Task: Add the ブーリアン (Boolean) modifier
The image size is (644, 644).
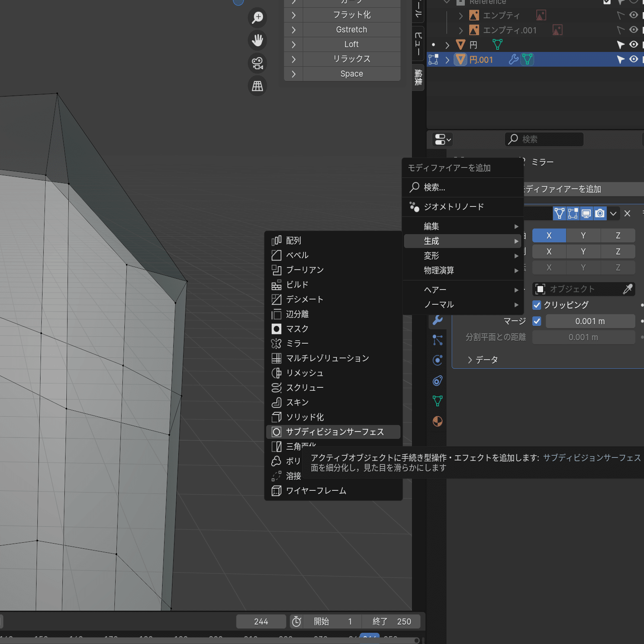Action: pyautogui.click(x=333, y=270)
